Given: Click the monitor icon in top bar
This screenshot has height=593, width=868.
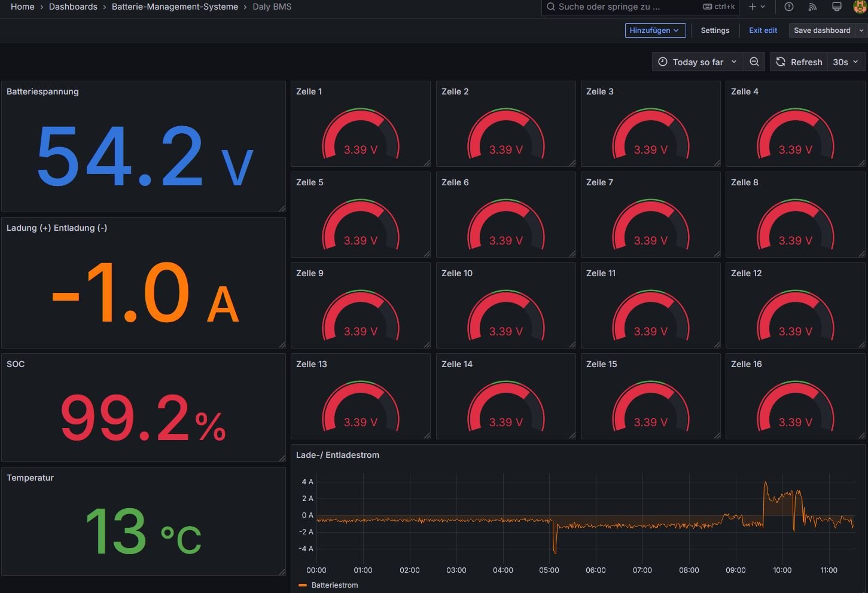Looking at the screenshot, I should point(836,7).
